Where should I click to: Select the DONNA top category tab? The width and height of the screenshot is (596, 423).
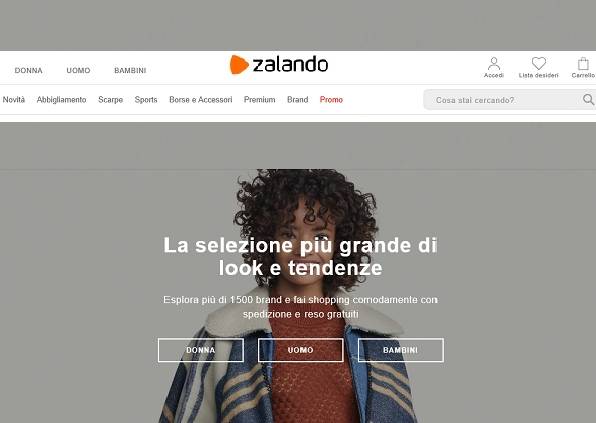point(29,70)
